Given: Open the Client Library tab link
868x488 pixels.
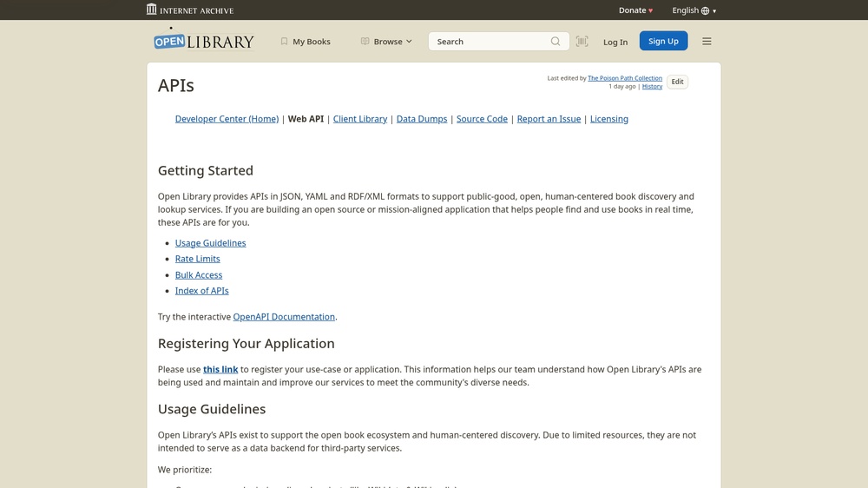Looking at the screenshot, I should [x=360, y=119].
